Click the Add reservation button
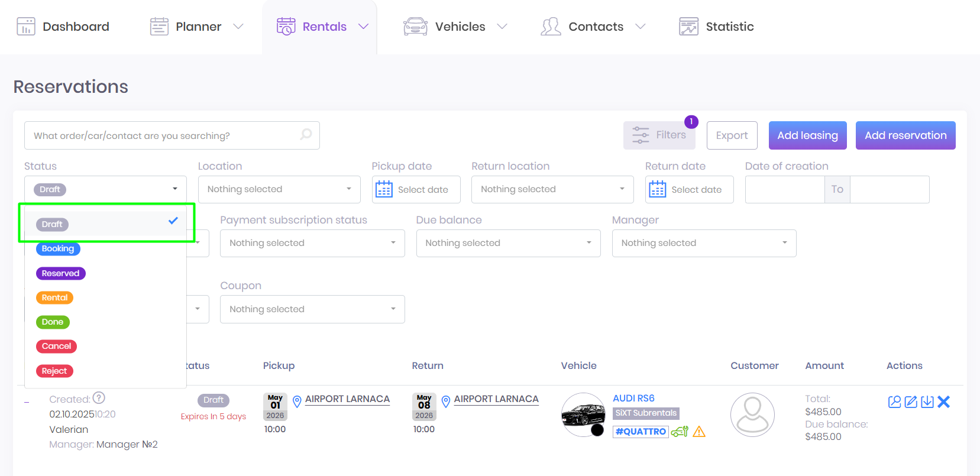This screenshot has height=476, width=980. (x=905, y=135)
